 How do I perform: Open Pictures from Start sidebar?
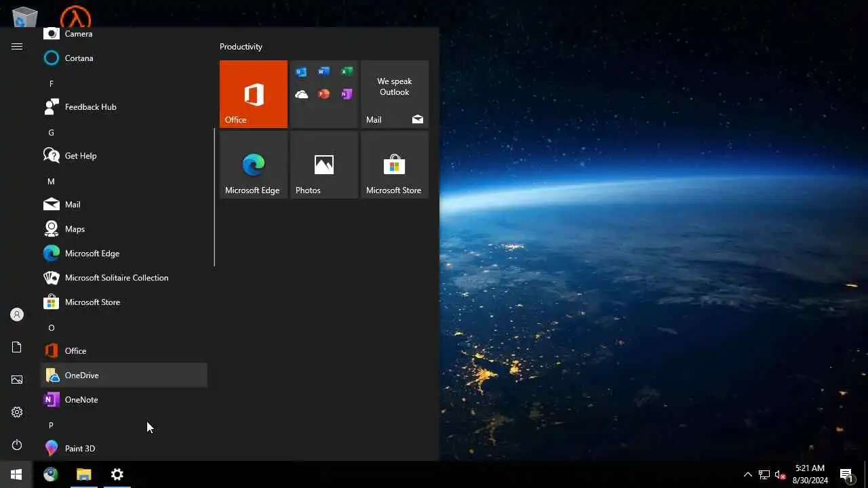click(x=17, y=380)
